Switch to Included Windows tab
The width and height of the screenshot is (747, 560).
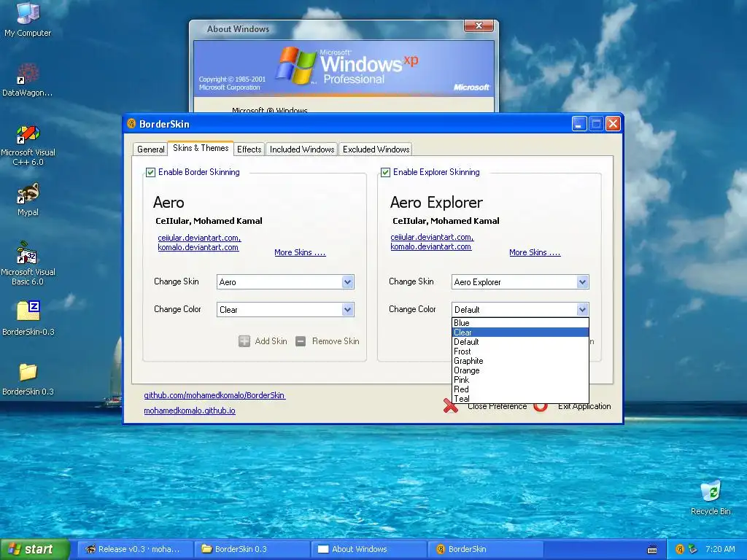[302, 149]
